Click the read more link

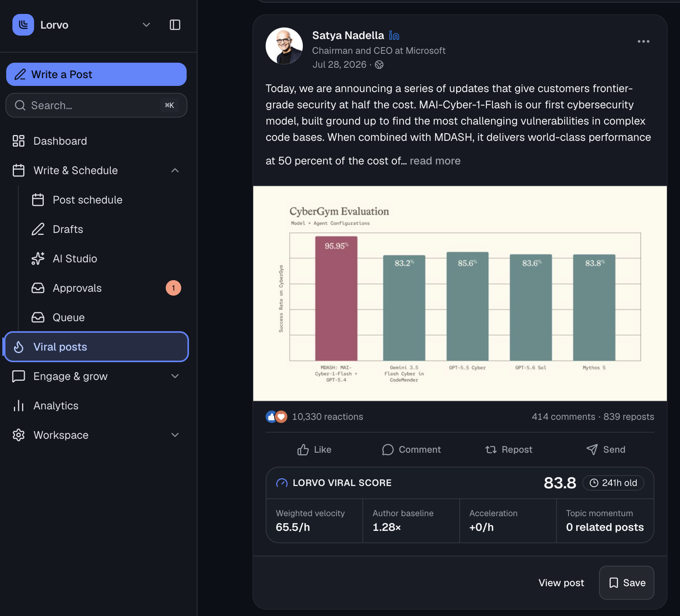(x=435, y=161)
